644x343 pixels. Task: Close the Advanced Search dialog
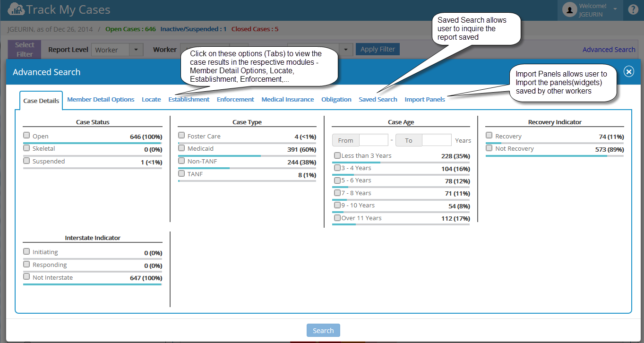[x=628, y=71]
